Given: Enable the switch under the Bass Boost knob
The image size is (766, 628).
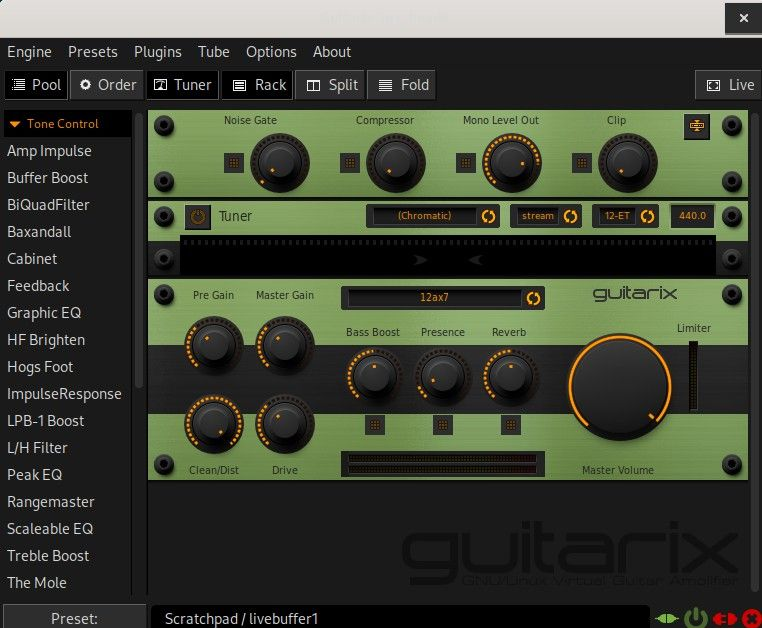Looking at the screenshot, I should coord(375,425).
